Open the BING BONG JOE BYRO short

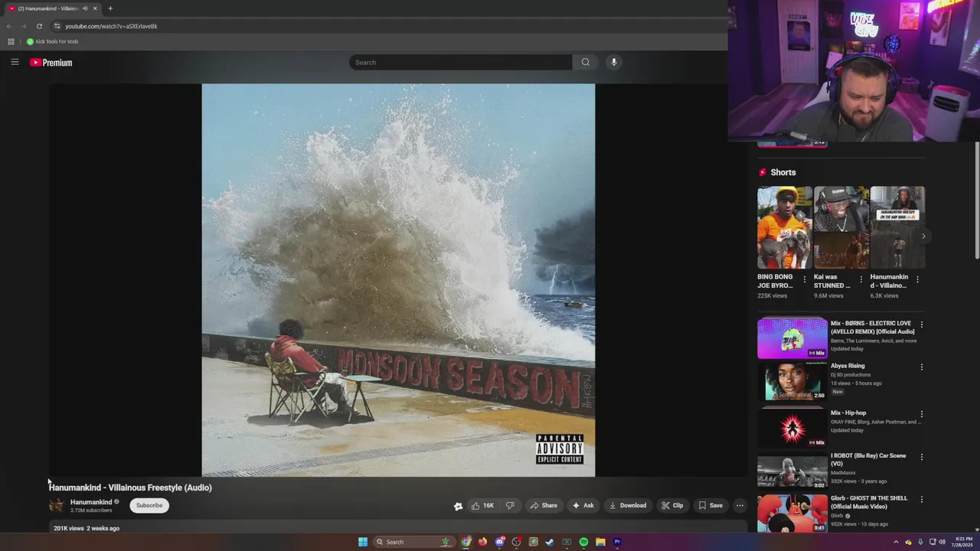point(785,227)
